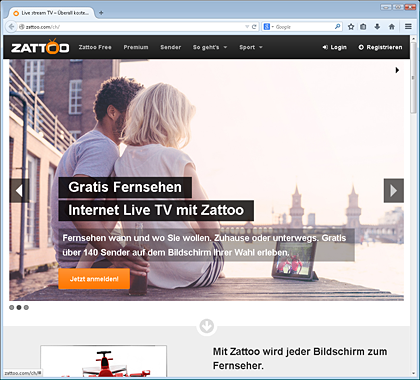This screenshot has width=420, height=380.
Task: Go back with the browser back arrow
Action: [11, 27]
